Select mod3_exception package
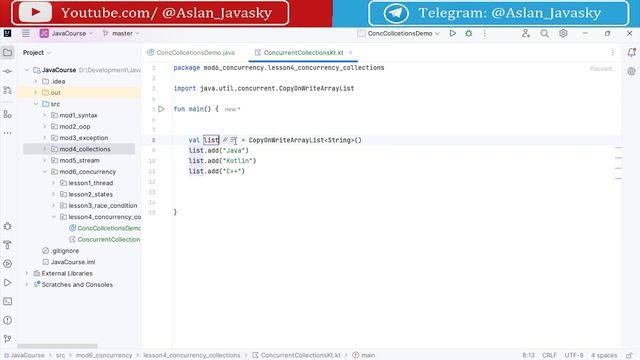The height and width of the screenshot is (360, 640). pyautogui.click(x=84, y=138)
